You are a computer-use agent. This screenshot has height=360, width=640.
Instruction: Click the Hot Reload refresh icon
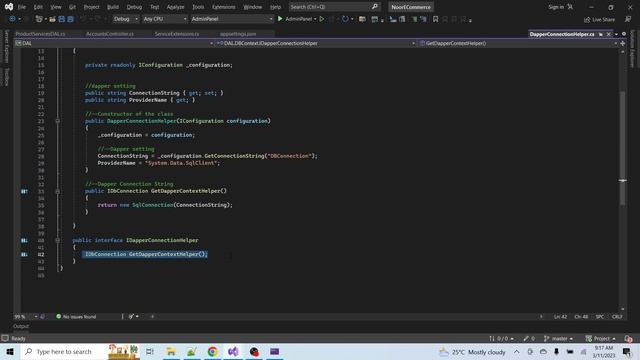tap(345, 19)
